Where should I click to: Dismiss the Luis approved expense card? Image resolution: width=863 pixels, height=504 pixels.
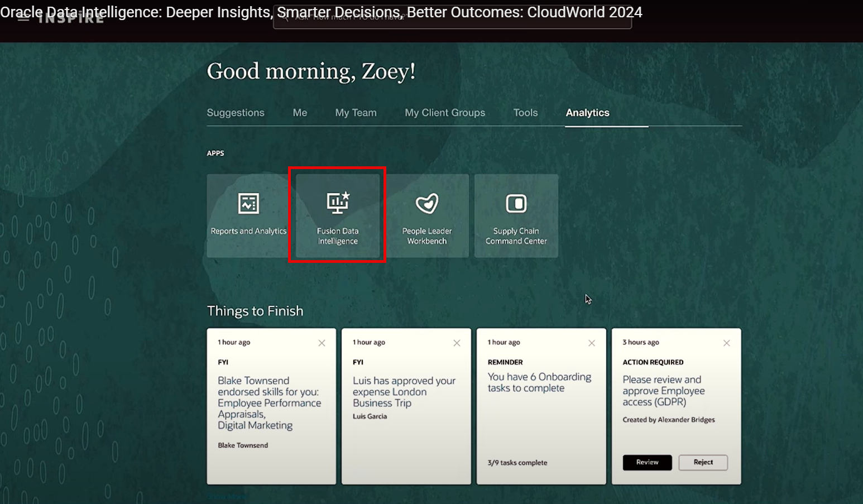pyautogui.click(x=457, y=343)
